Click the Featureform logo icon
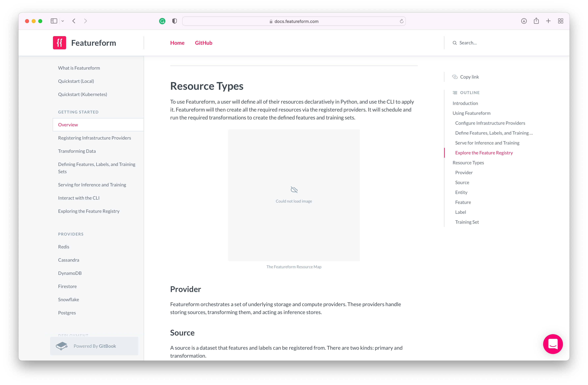Viewport: 588px width, 385px height. coord(59,43)
